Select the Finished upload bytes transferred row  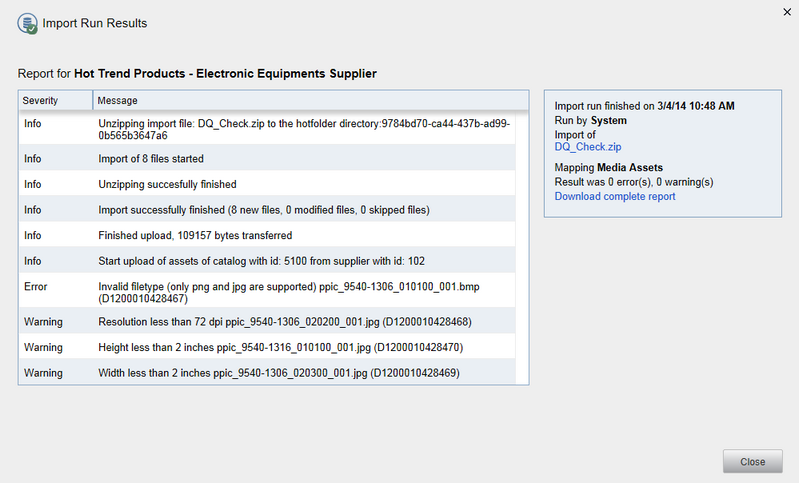click(x=267, y=235)
